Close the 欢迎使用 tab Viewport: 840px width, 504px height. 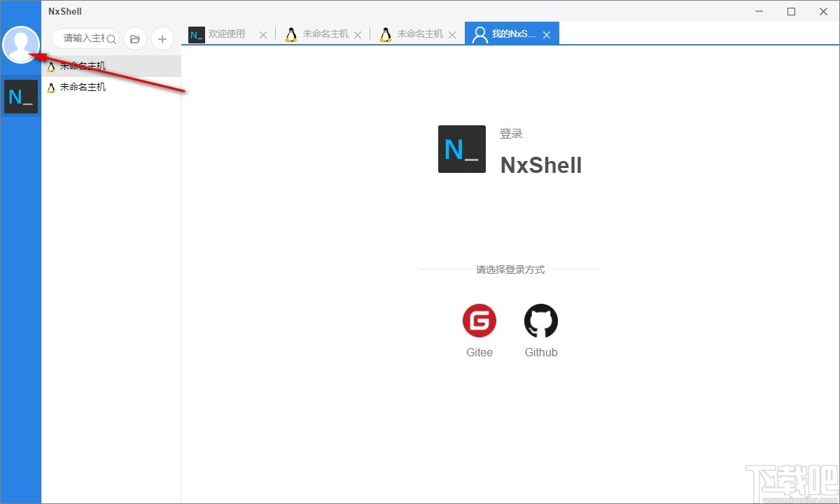(x=263, y=33)
